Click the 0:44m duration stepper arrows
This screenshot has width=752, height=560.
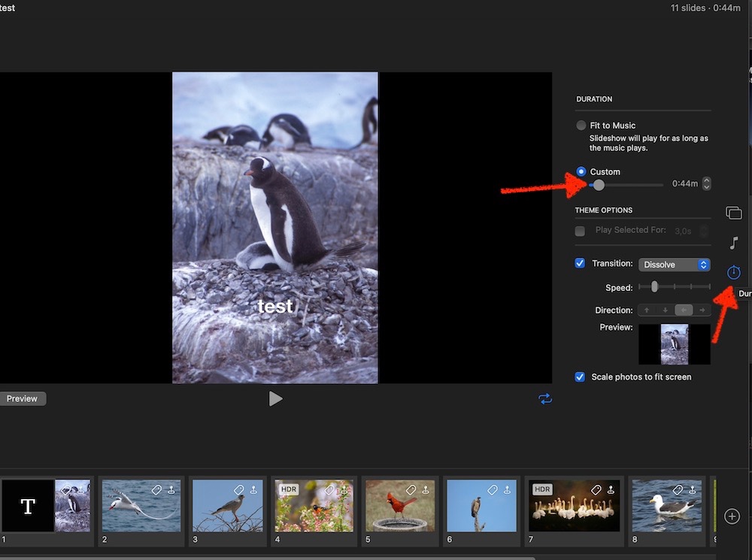(x=706, y=184)
